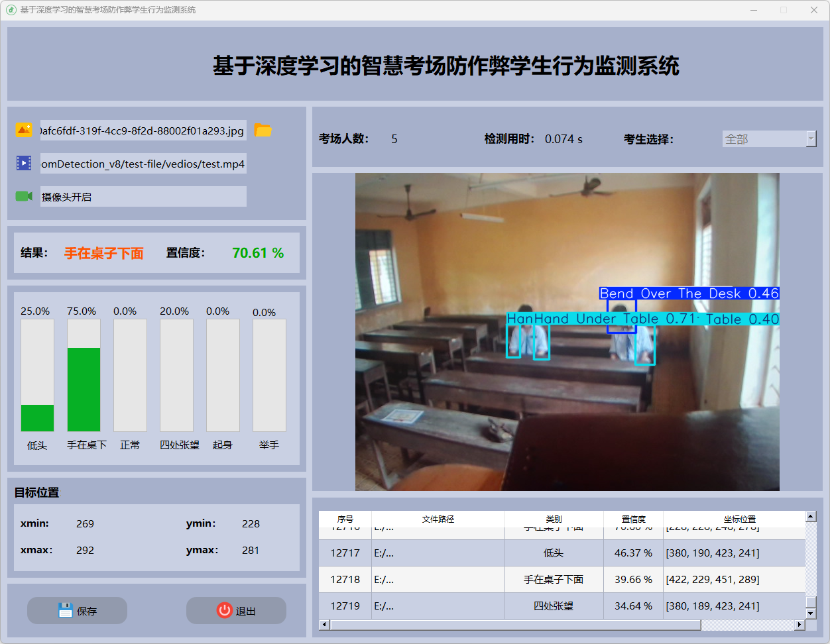This screenshot has width=830, height=644.
Task: Click the red power exit icon
Action: click(225, 610)
